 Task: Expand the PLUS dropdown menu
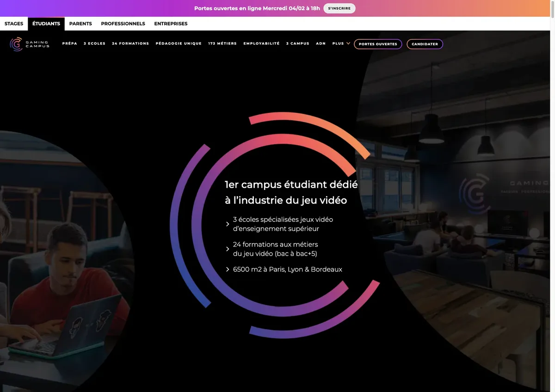click(x=341, y=43)
